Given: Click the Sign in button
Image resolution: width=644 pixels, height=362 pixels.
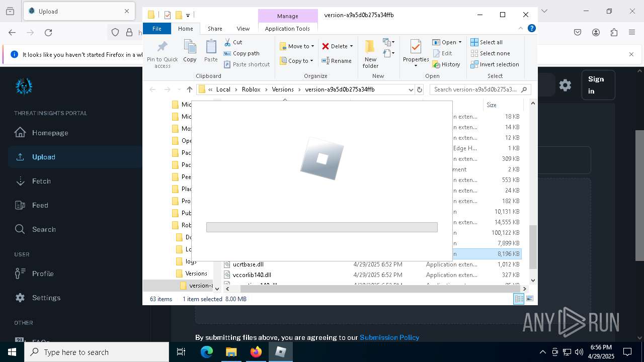Looking at the screenshot, I should (598, 85).
